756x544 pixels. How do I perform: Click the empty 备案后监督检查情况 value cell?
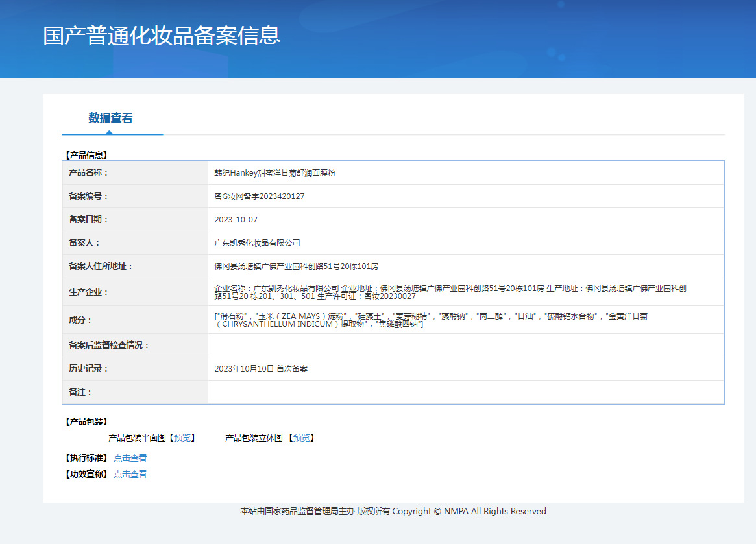tap(465, 346)
